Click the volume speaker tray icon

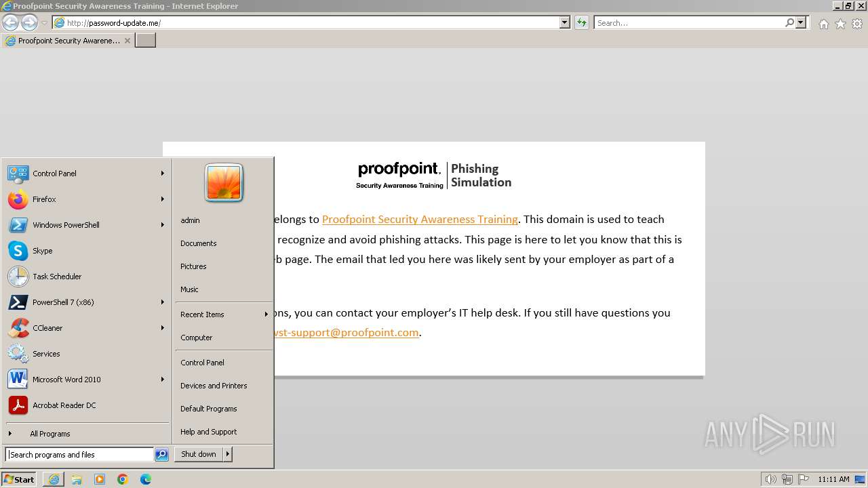[771, 479]
